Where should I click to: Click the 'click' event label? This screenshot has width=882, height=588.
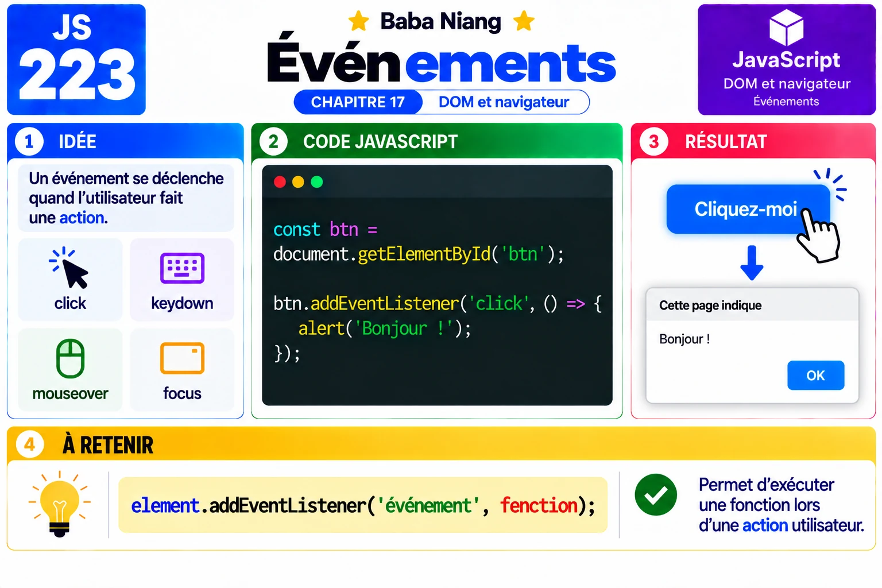coord(70,303)
